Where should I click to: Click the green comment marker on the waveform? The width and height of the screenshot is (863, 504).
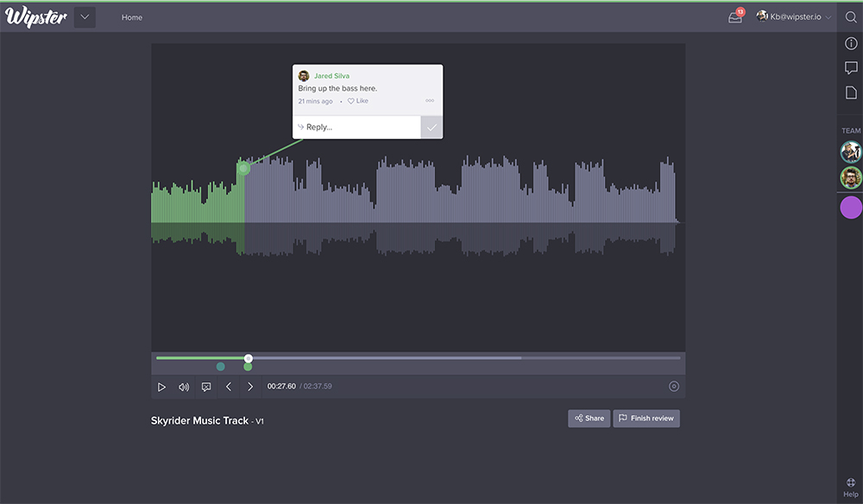coord(243,168)
